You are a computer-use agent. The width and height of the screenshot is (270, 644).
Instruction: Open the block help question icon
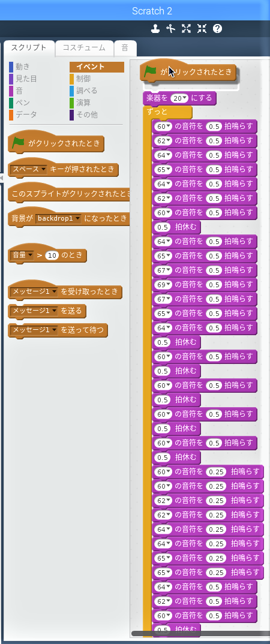pos(217,28)
